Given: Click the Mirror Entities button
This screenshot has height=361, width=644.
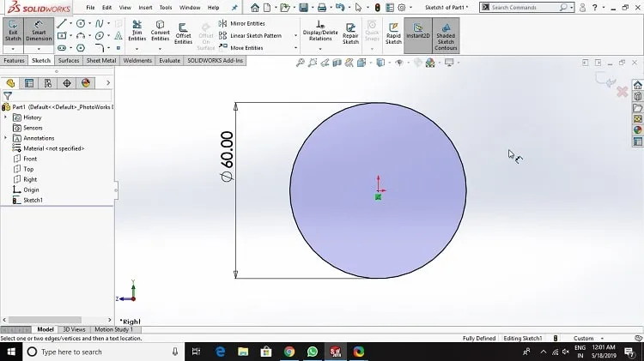Looking at the screenshot, I should (x=242, y=23).
